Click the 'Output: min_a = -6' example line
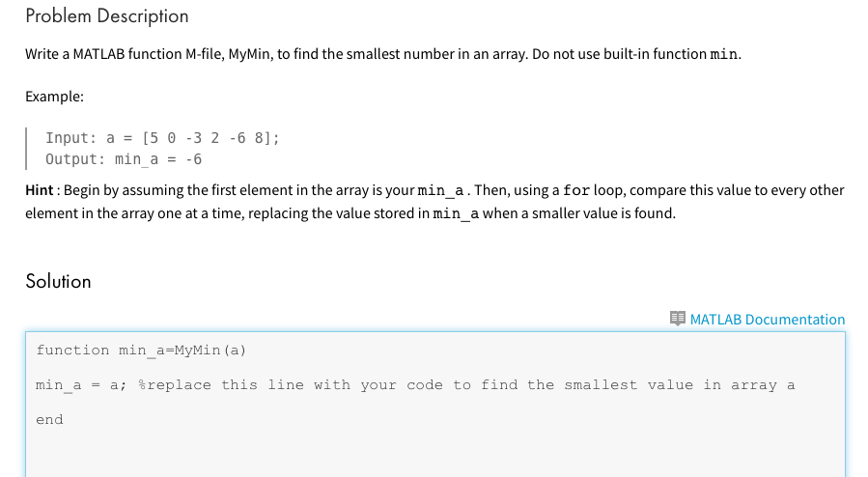 coord(124,159)
